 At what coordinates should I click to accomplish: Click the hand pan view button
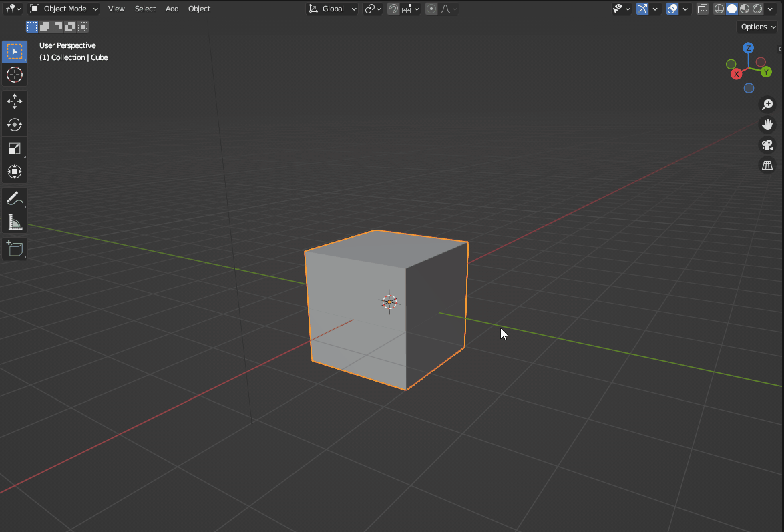coord(767,125)
